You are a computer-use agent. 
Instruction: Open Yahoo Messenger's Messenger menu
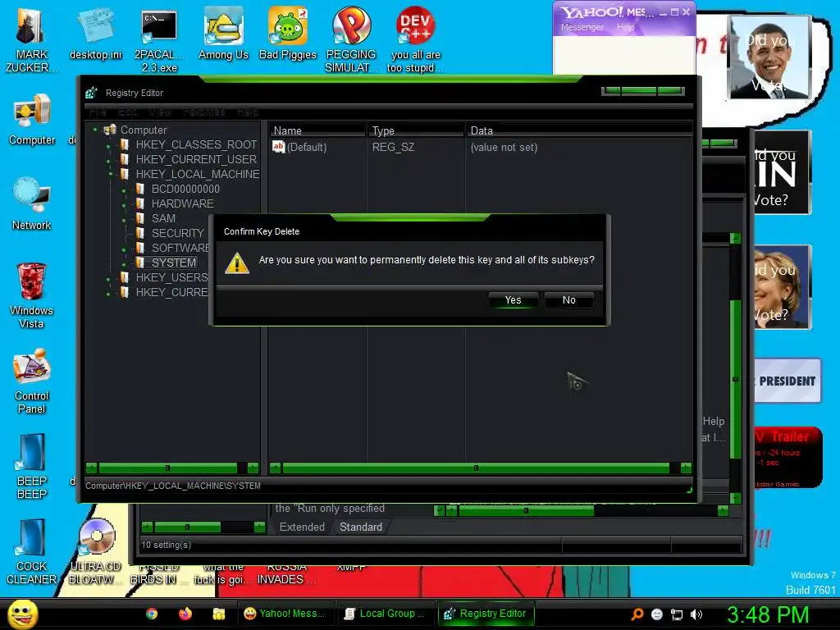tap(582, 27)
